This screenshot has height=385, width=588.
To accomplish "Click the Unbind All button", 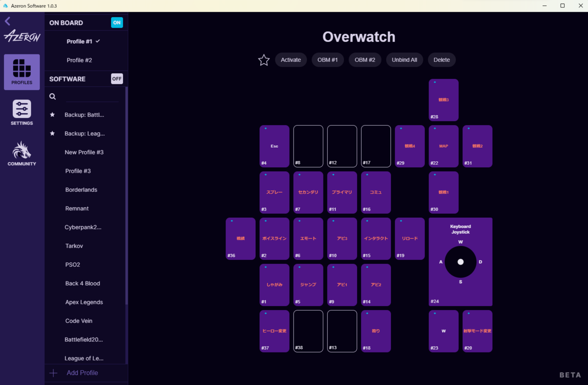I will [405, 60].
